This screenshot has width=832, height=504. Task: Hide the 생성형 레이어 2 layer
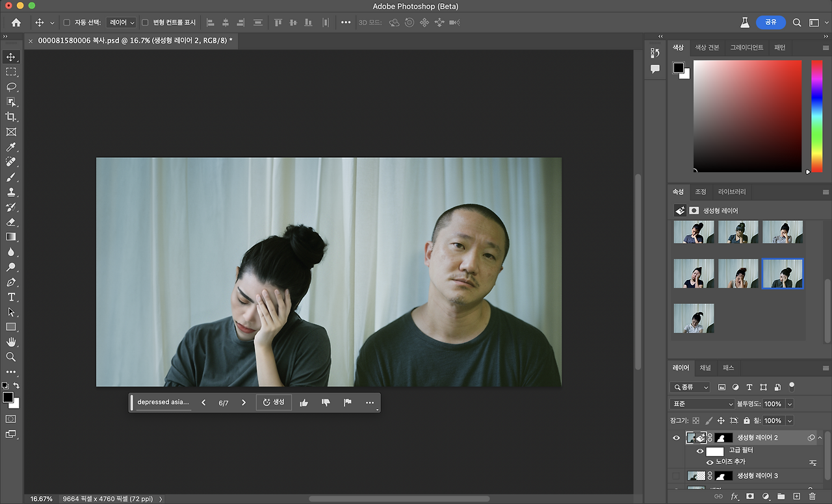click(x=676, y=438)
